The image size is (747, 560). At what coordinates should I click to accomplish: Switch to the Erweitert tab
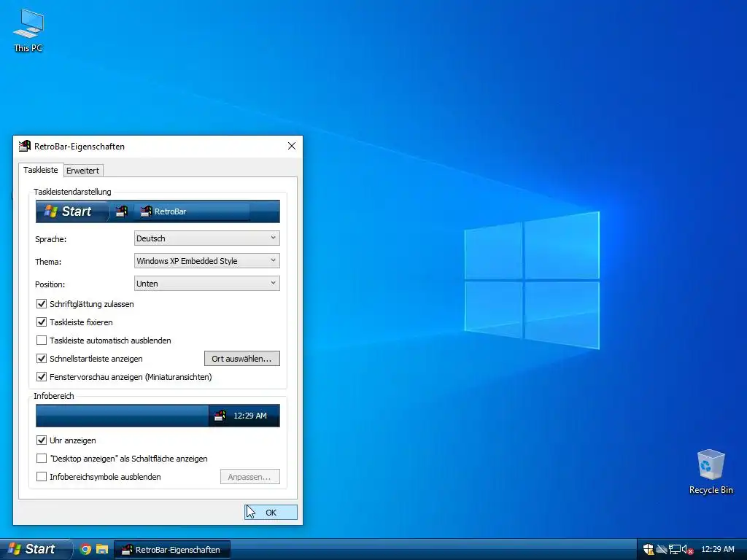(x=83, y=171)
